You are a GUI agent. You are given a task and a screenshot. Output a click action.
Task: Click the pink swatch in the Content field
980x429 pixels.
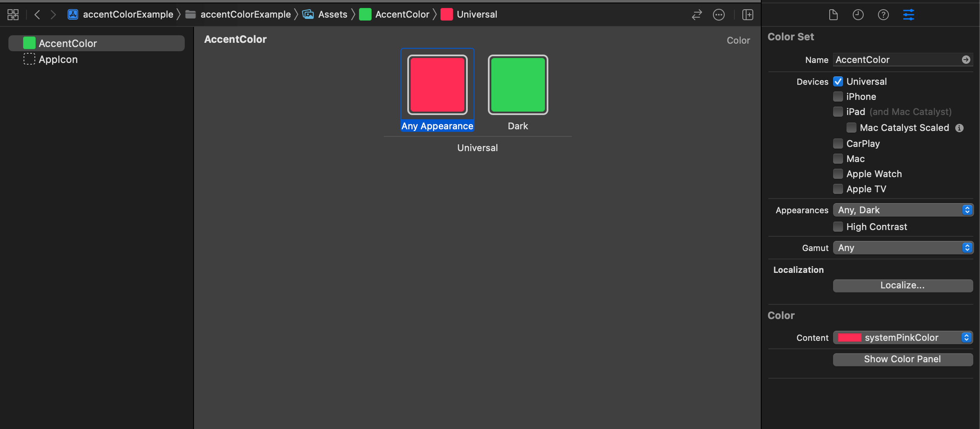(849, 337)
